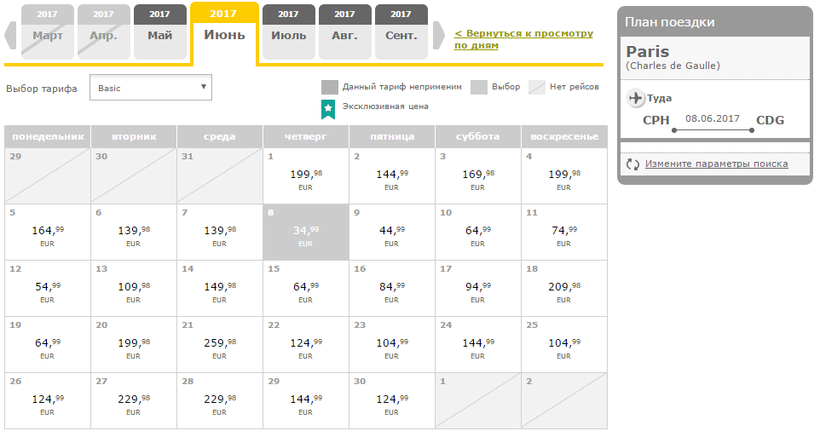This screenshot has height=431, width=820.
Task: Choose June 1 fare 199,98 EUR
Action: [x=306, y=175]
